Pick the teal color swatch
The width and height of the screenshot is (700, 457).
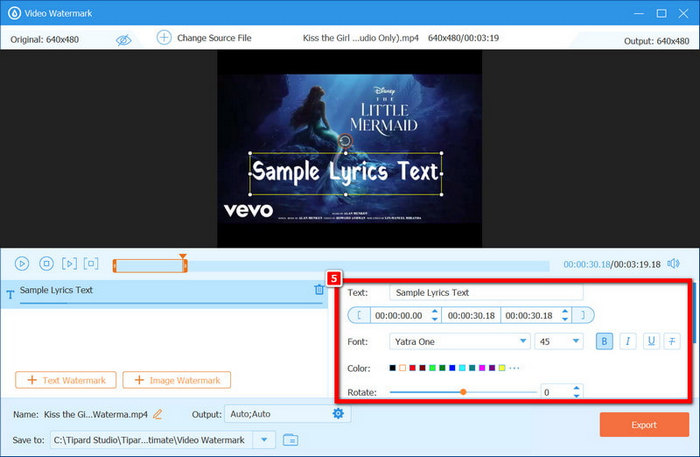(472, 368)
